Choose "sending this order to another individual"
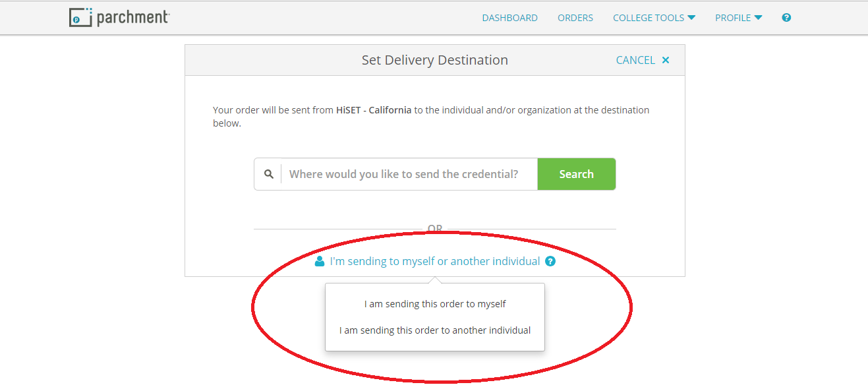Viewport: 868px width, 391px height. 435,330
